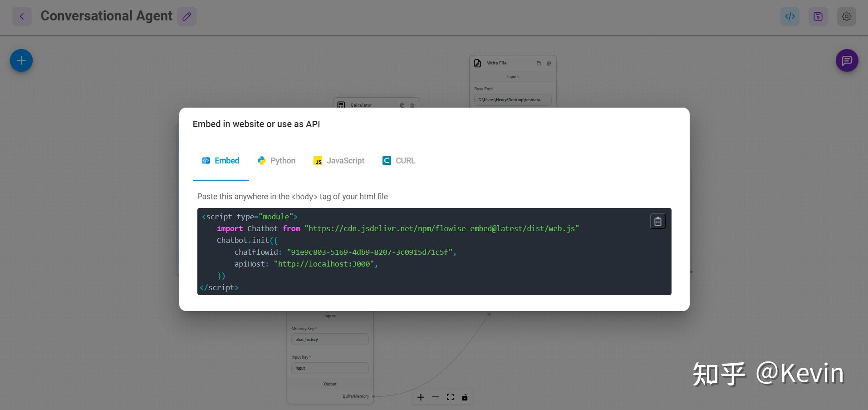The image size is (868, 410).
Task: Save the chatflow using the disk icon
Action: tap(818, 16)
